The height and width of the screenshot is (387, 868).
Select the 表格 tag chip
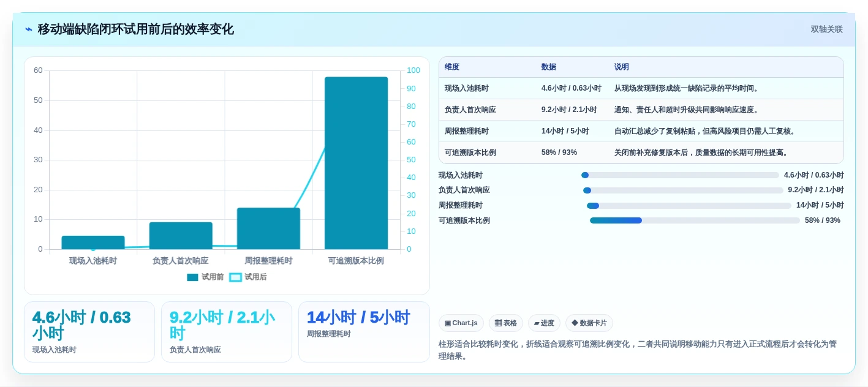point(506,323)
